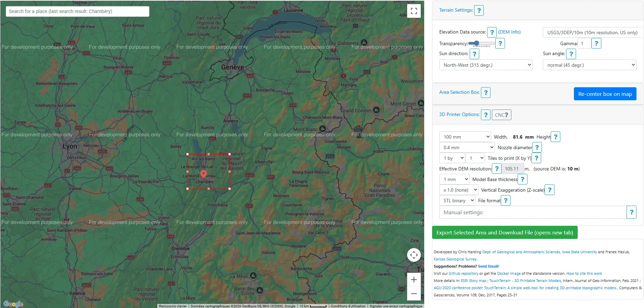Click Export Selected Area and Download File
The image size is (644, 308).
(x=504, y=232)
